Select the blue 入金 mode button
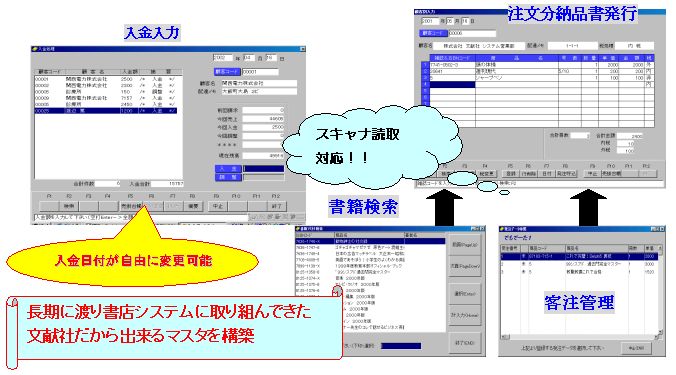This screenshot has height=375, width=676. pos(228,169)
